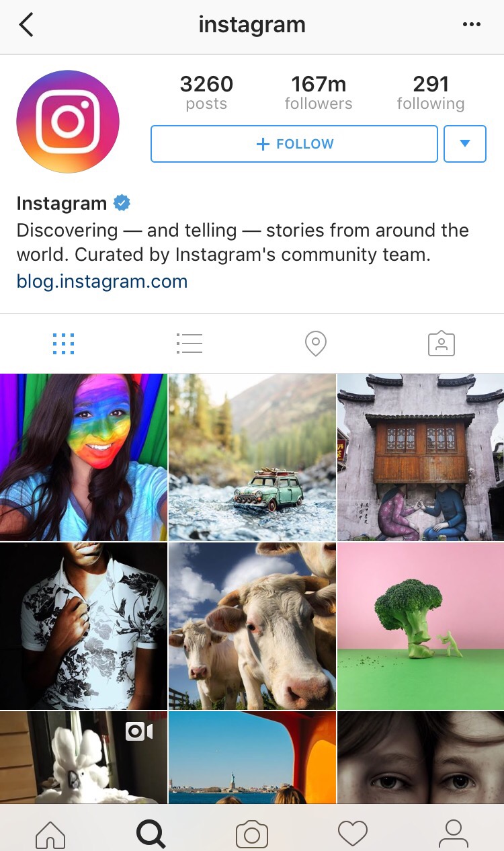The image size is (504, 851).
Task: Open the Camera icon in bottom bar
Action: coord(252,835)
